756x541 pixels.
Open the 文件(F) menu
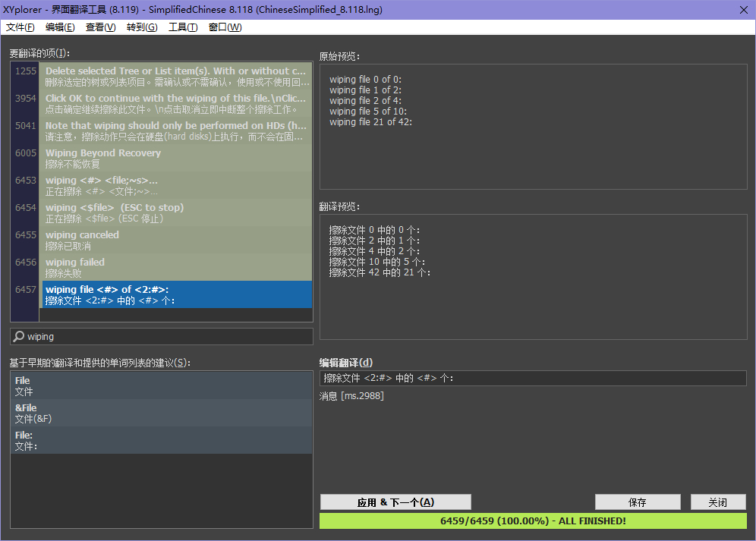click(x=20, y=27)
